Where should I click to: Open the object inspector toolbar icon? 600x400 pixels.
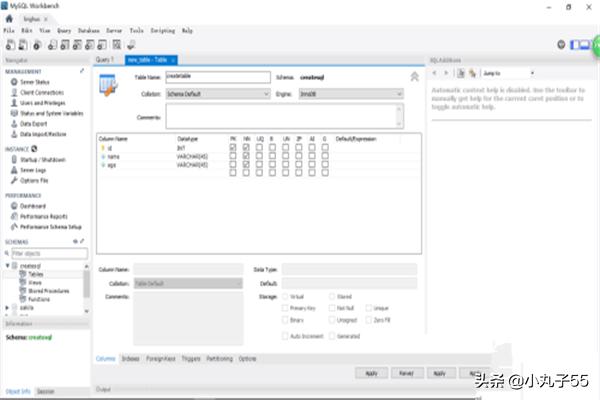point(37,45)
